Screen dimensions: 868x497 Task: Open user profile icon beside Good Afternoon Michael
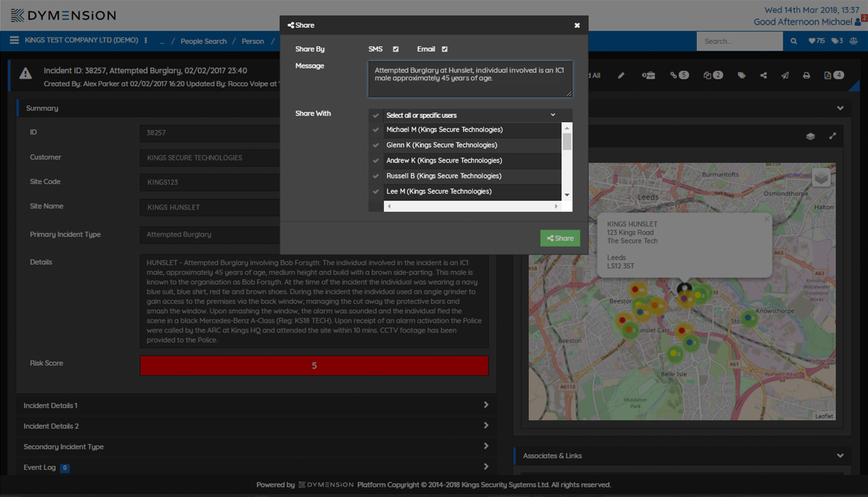click(858, 22)
